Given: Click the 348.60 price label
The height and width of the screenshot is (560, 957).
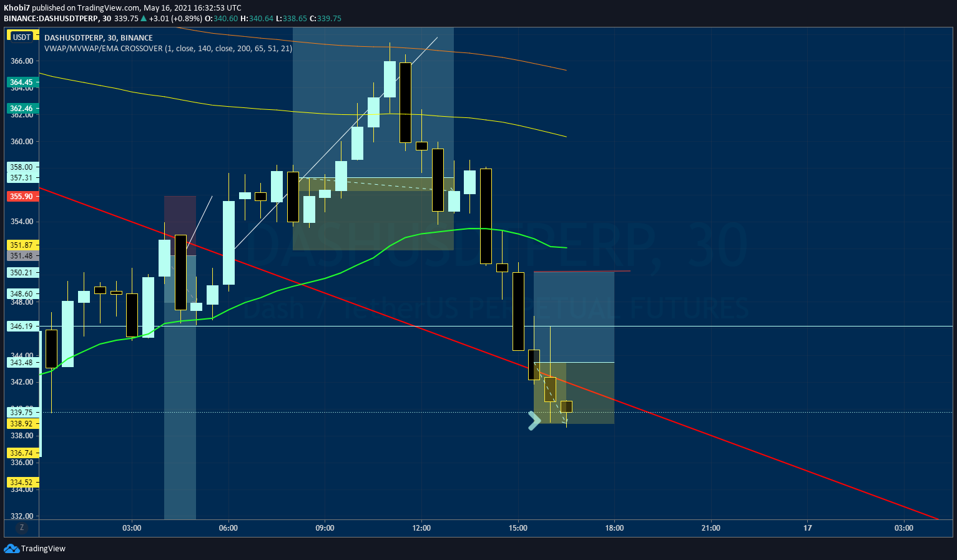Looking at the screenshot, I should pos(22,293).
